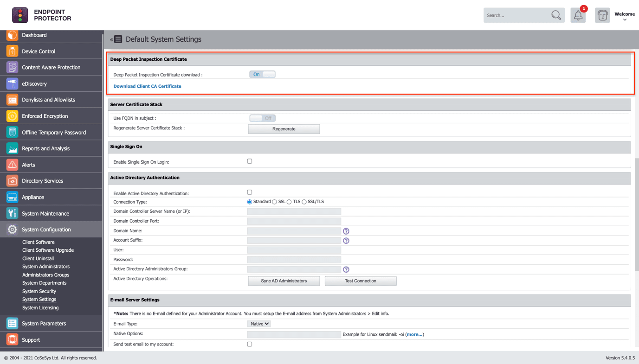Open System Departments page
This screenshot has height=364, width=639.
coord(44,283)
